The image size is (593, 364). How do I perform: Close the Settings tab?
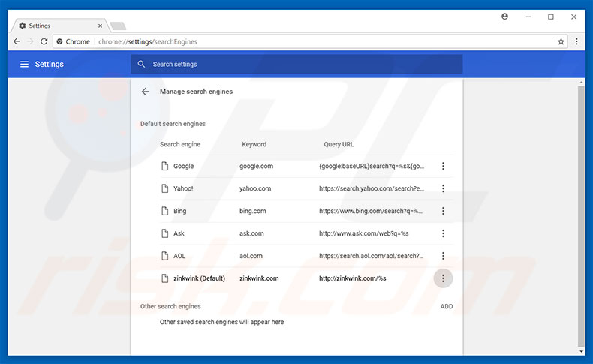pyautogui.click(x=100, y=26)
